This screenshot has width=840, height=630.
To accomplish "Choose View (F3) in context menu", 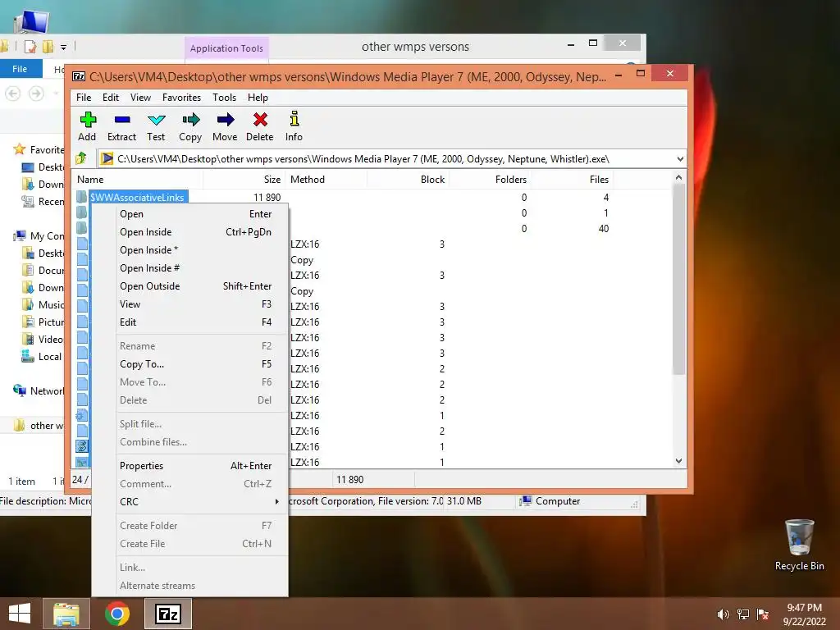I will pos(195,304).
